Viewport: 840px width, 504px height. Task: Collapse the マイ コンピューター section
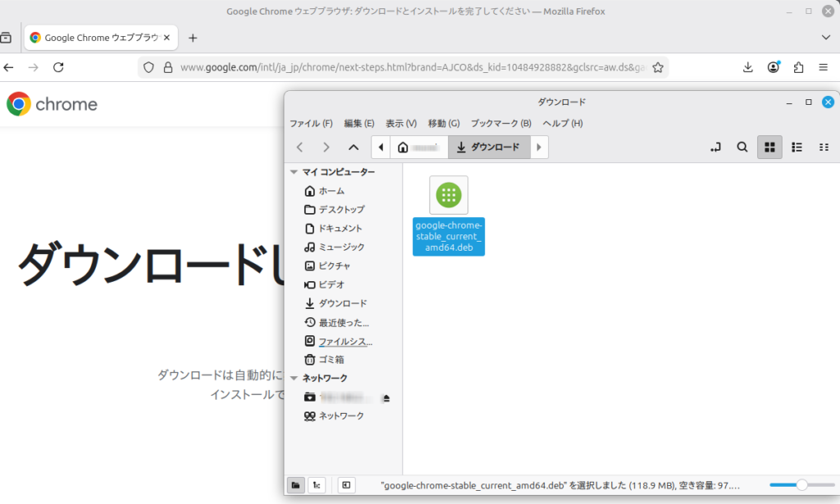click(294, 172)
